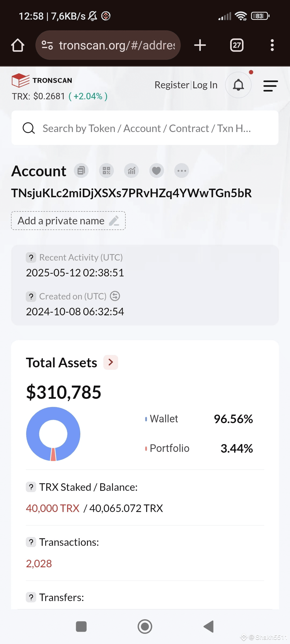Open the Log In link

pyautogui.click(x=205, y=85)
